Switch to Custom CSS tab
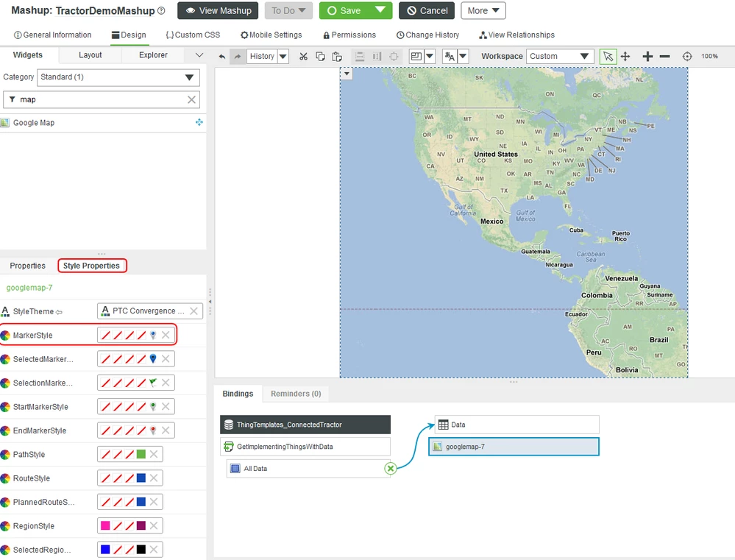Viewport: 735px width, 560px height. tap(193, 35)
